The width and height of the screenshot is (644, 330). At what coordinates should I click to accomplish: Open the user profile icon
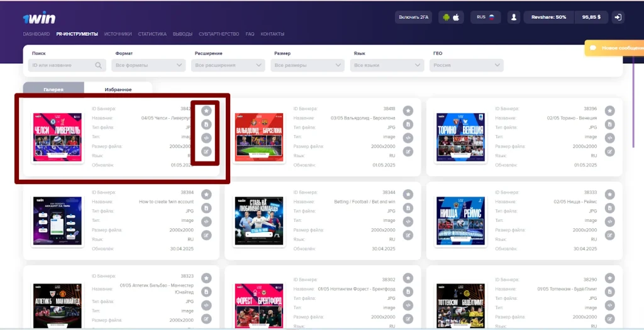click(x=514, y=17)
